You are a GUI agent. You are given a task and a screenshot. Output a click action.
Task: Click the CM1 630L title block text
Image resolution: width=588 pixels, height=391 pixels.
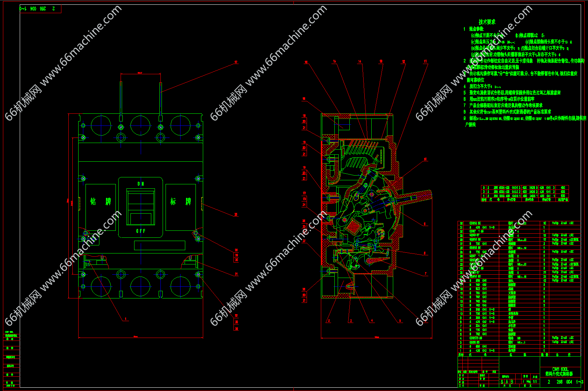tap(560, 369)
